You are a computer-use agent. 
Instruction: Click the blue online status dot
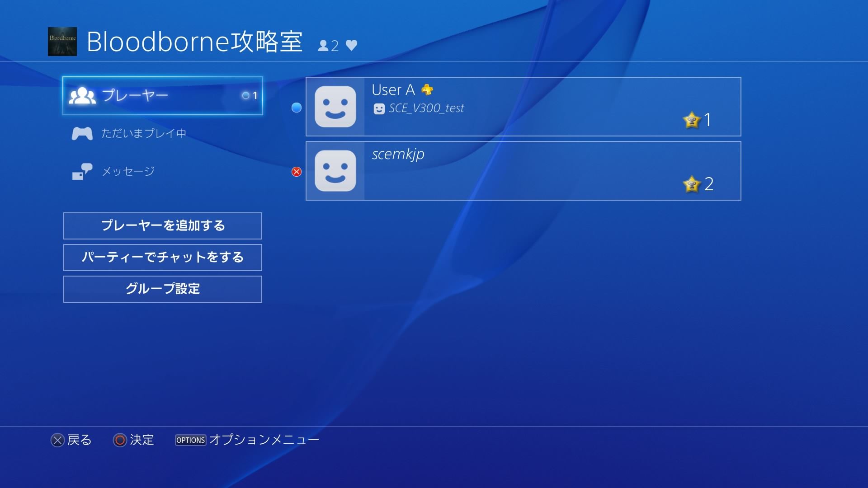click(x=297, y=108)
